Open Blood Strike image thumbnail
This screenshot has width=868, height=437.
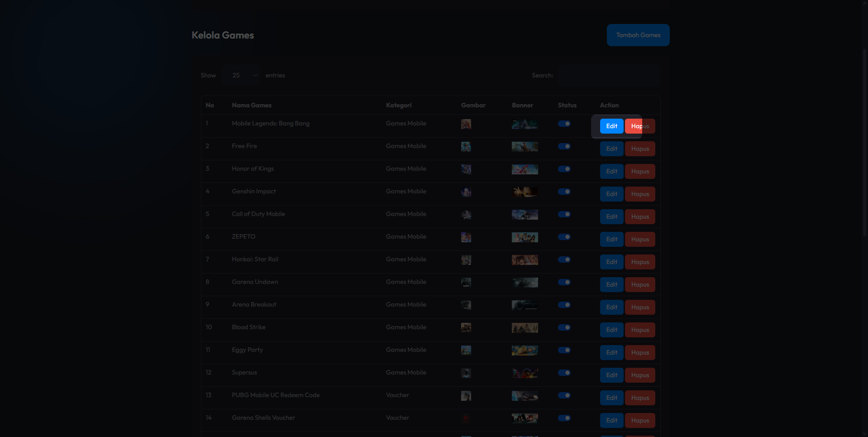click(x=466, y=328)
